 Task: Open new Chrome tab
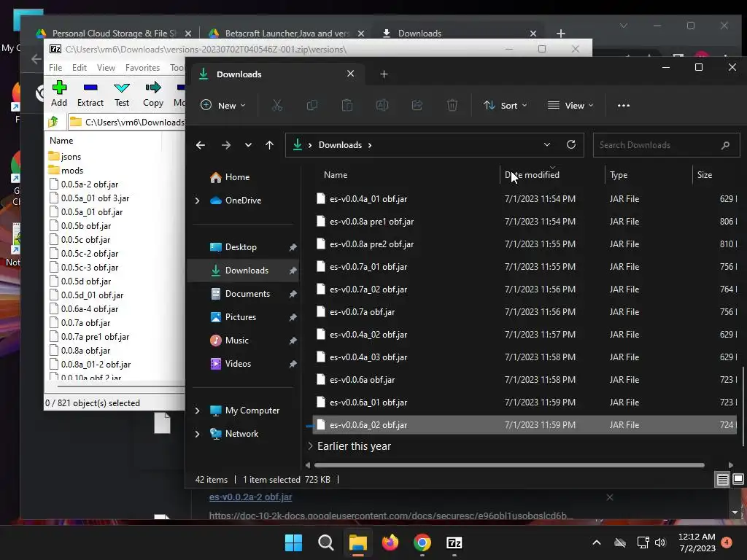(x=561, y=34)
